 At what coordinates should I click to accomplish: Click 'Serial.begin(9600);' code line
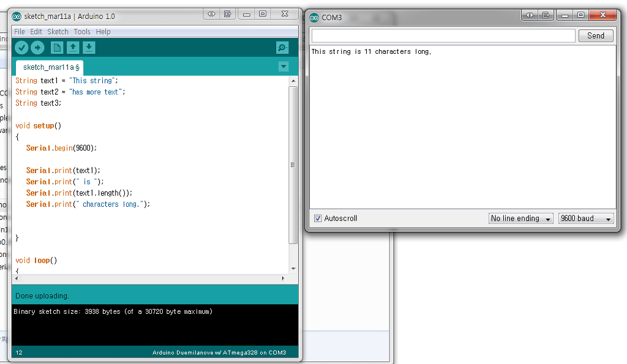pos(62,148)
